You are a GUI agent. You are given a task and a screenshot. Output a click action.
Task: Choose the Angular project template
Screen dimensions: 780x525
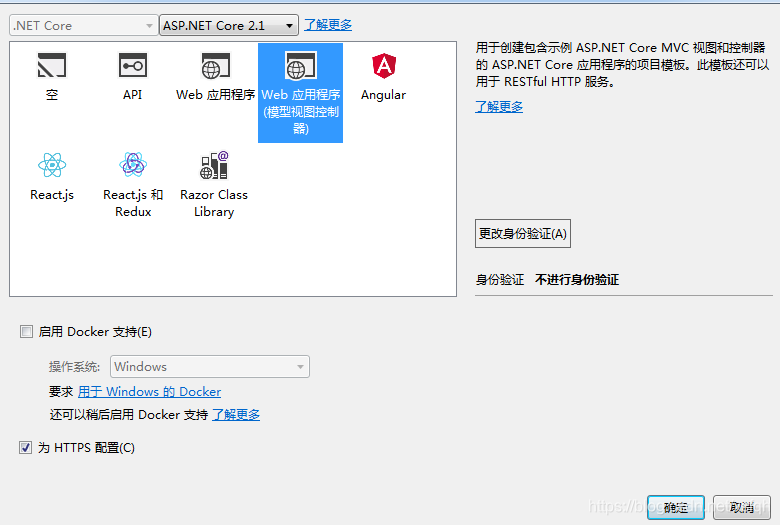click(383, 77)
